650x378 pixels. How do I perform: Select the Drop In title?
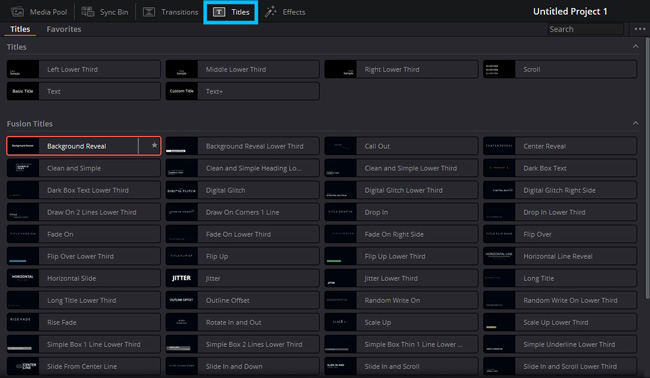401,212
